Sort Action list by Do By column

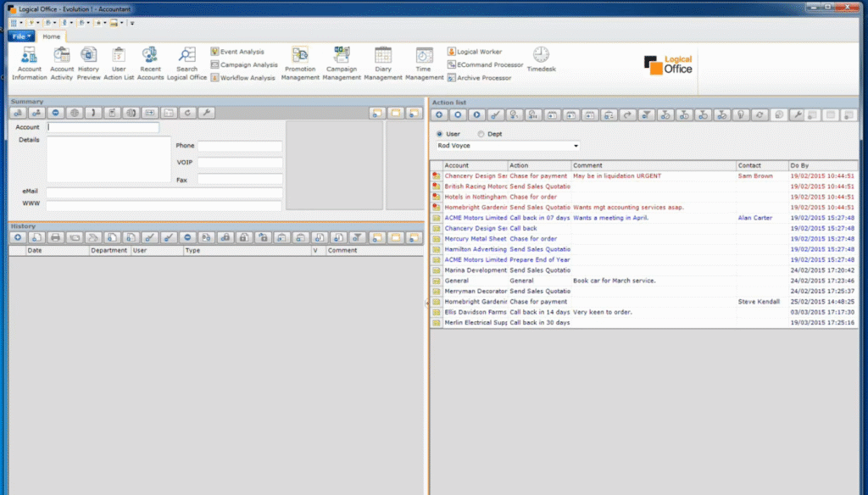(823, 165)
